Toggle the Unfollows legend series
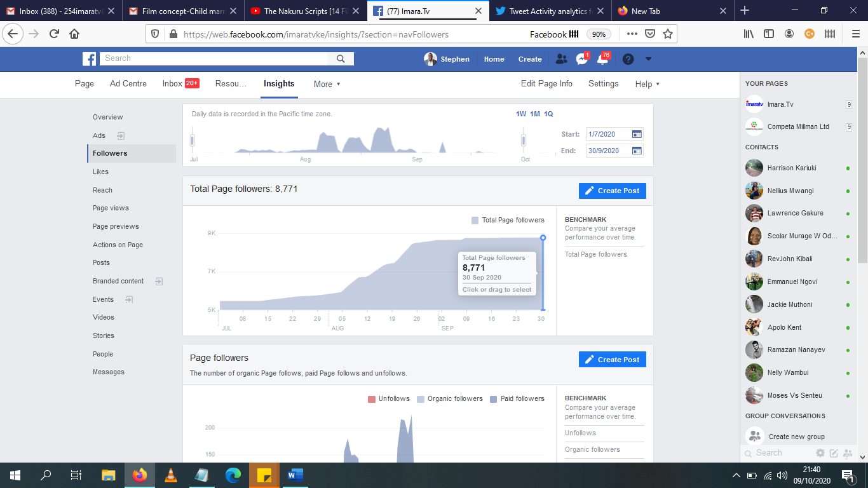868x488 pixels. click(389, 398)
